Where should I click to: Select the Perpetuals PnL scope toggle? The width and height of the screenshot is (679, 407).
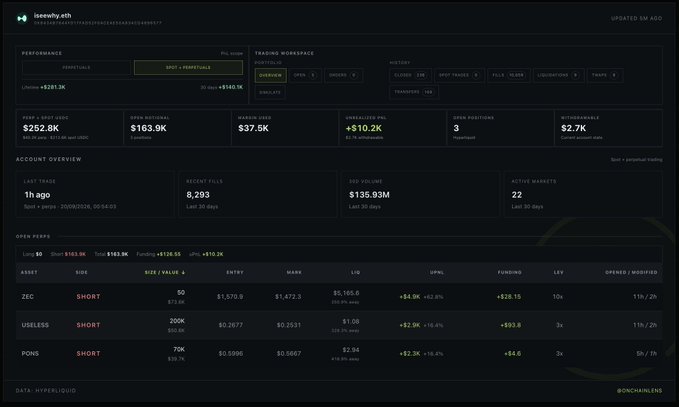[76, 68]
